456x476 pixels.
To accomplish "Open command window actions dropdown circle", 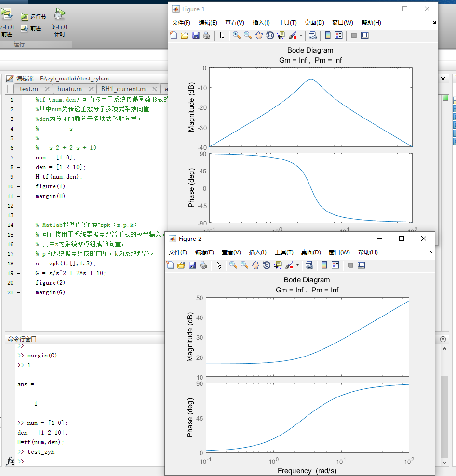I will 443,339.
